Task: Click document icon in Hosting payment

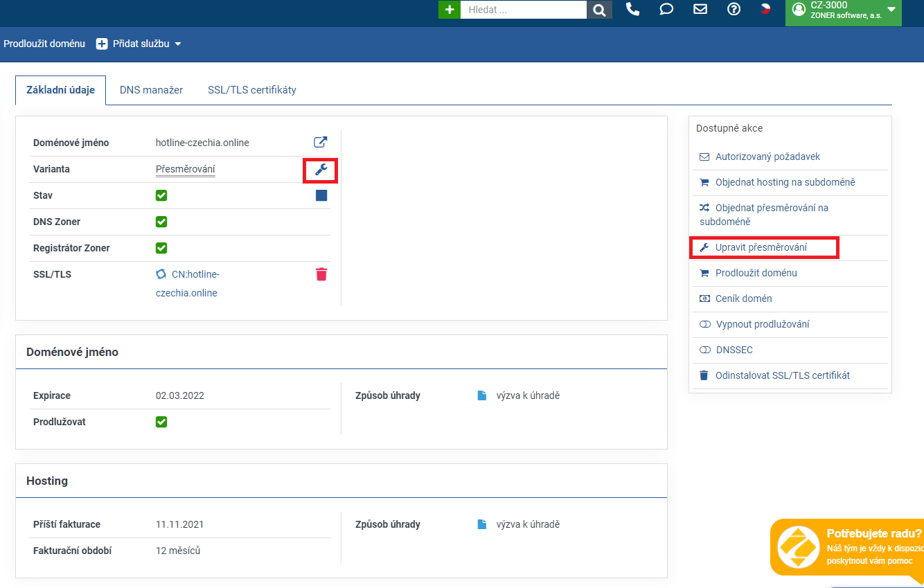Action: pyautogui.click(x=482, y=524)
